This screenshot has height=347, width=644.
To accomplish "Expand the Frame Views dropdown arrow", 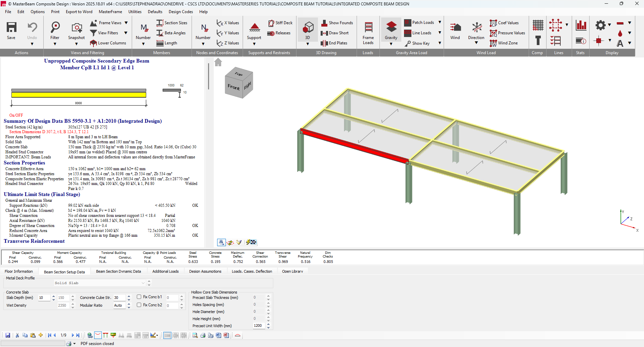I will pos(126,23).
